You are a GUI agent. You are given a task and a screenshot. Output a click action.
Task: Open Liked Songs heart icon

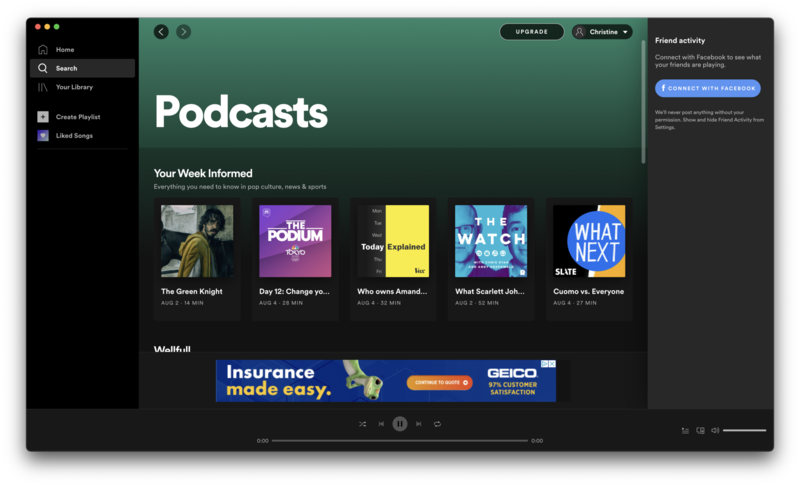(43, 135)
